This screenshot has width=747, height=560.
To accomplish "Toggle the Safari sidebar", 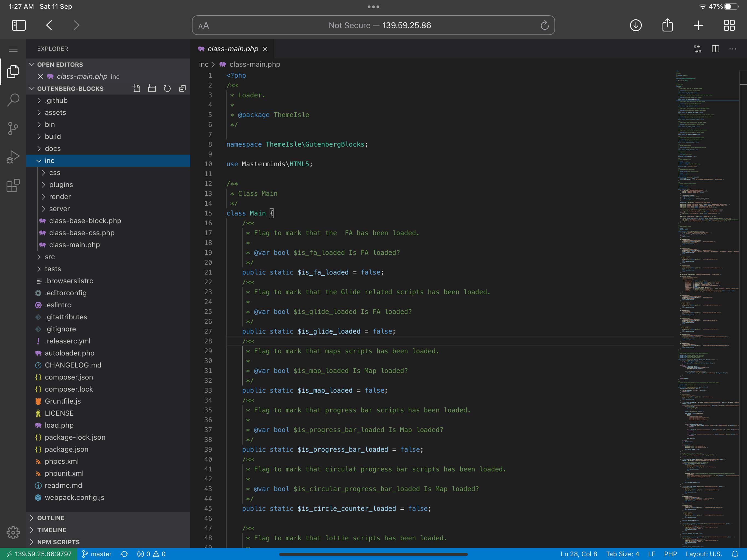I will tap(19, 25).
